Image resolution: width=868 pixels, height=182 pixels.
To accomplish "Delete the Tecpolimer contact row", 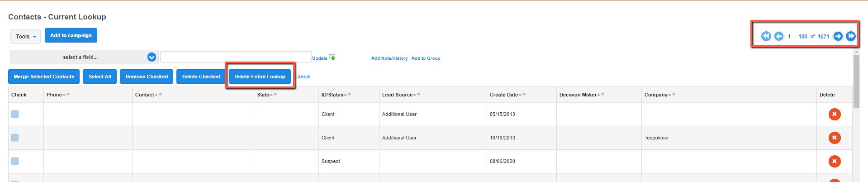I will [x=835, y=138].
